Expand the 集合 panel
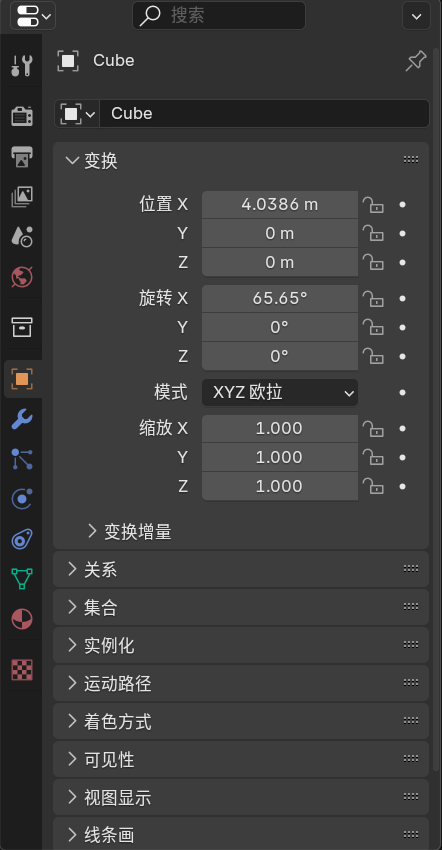442x850 pixels. [x=72, y=607]
